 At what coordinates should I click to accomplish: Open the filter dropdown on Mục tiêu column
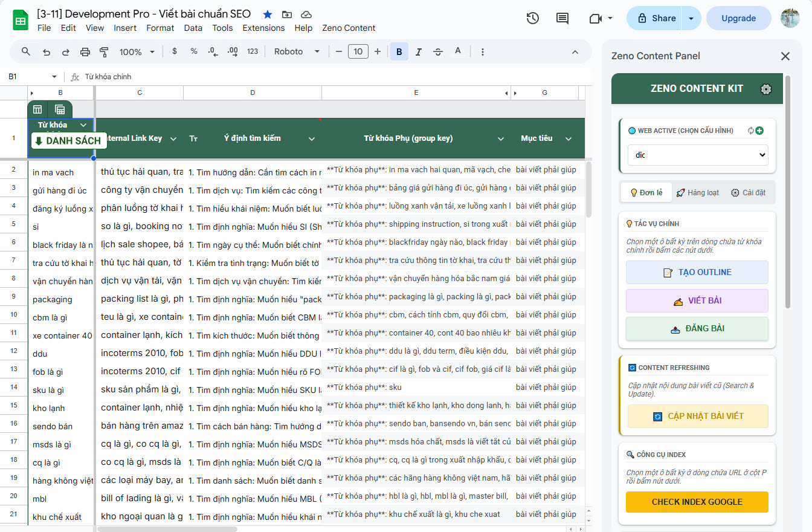(568, 138)
